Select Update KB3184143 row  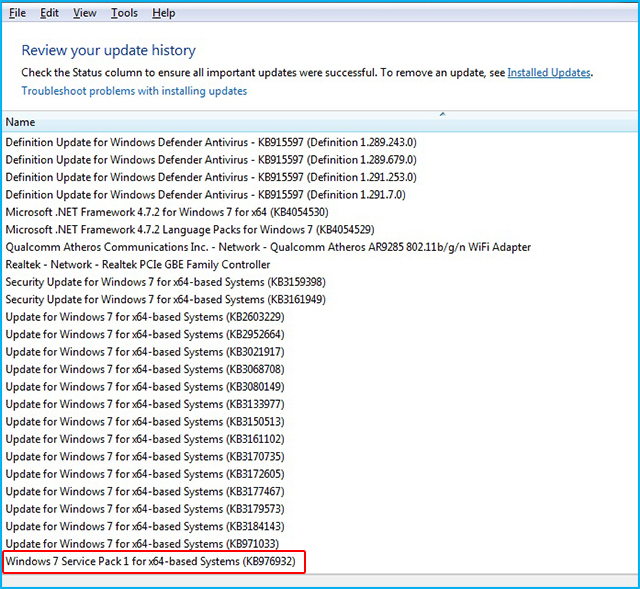pyautogui.click(x=145, y=527)
